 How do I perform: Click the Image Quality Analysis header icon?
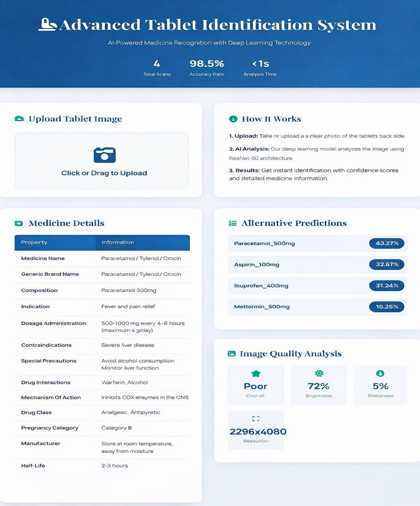point(232,353)
